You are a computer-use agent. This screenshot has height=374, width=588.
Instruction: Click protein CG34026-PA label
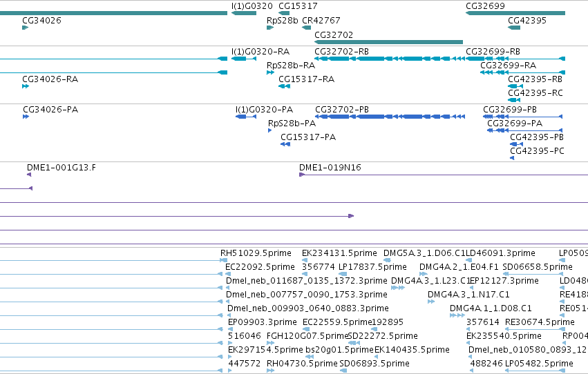[x=50, y=110]
